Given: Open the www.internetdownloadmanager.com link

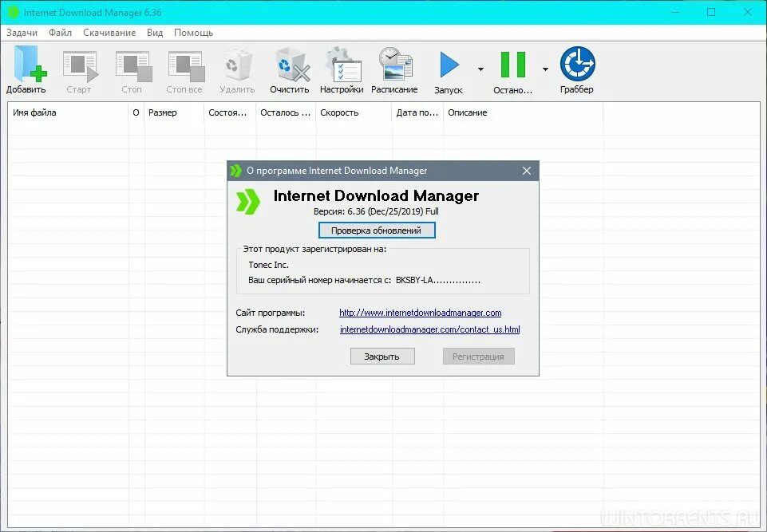Looking at the screenshot, I should 420,313.
